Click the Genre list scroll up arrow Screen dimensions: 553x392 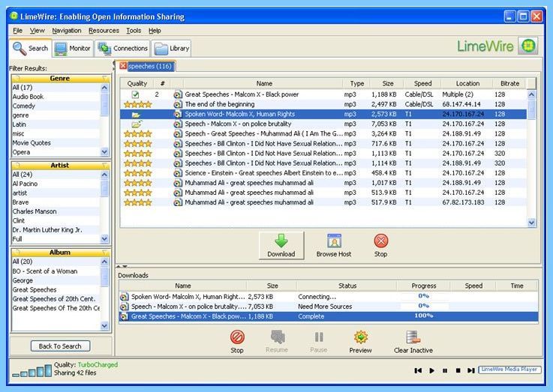[x=104, y=88]
